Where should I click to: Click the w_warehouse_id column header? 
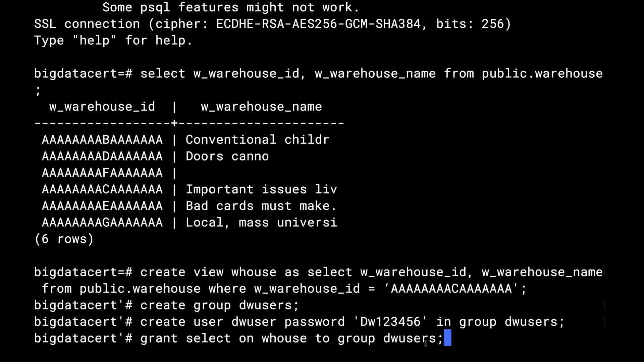(x=102, y=107)
